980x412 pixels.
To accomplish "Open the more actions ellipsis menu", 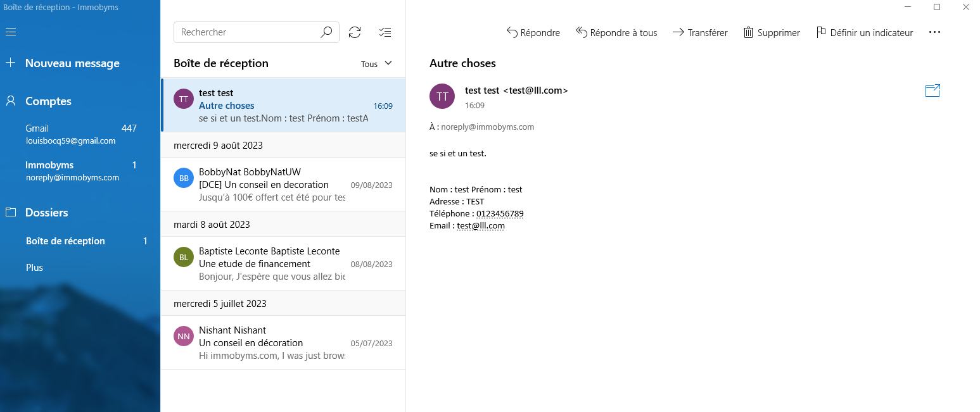I will (x=934, y=32).
